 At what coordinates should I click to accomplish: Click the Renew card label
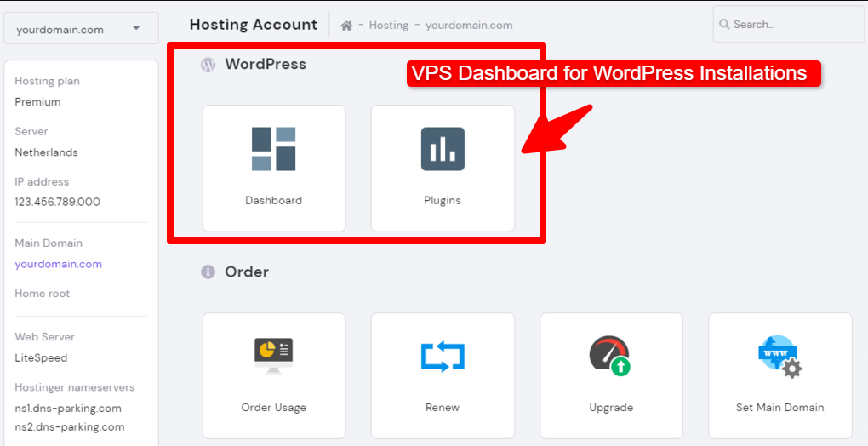(443, 408)
